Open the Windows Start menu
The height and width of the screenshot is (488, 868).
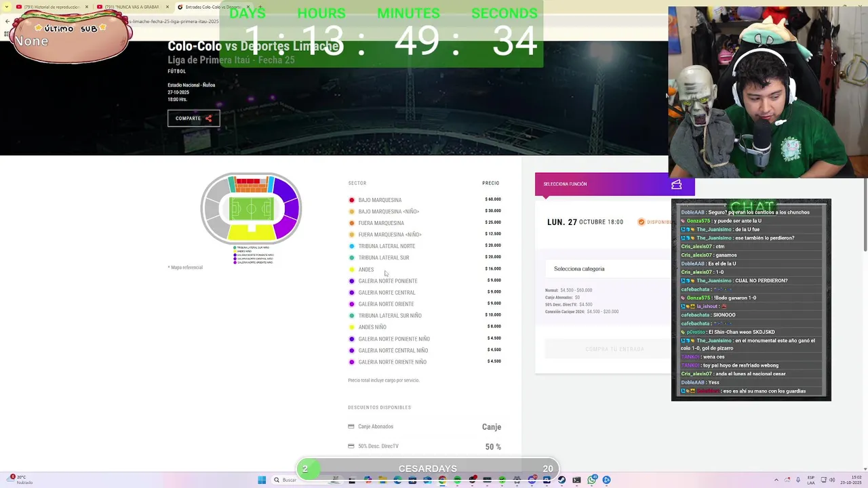click(x=262, y=480)
